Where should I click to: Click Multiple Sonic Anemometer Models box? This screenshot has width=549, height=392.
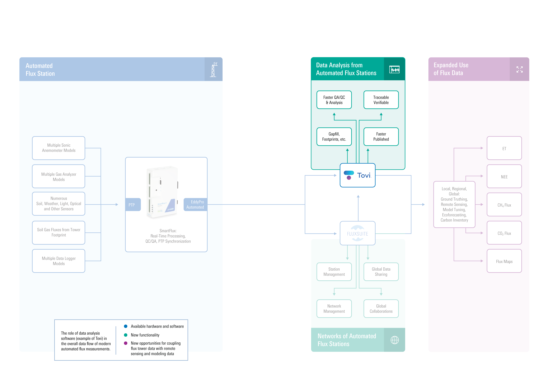(x=59, y=148)
